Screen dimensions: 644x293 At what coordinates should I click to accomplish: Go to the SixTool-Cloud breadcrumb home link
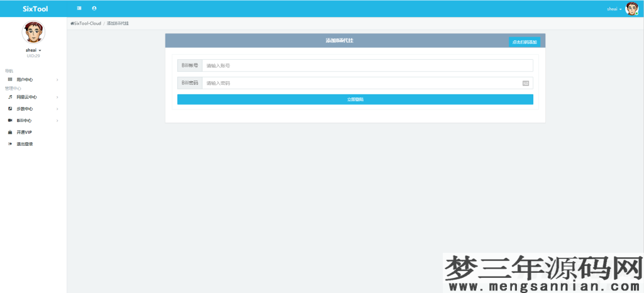click(x=86, y=23)
